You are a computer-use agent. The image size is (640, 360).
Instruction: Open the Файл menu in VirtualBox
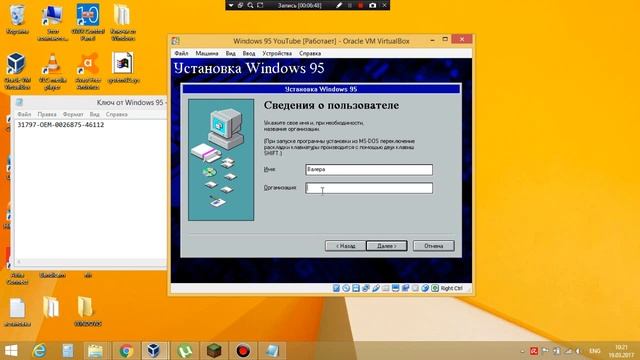point(181,53)
